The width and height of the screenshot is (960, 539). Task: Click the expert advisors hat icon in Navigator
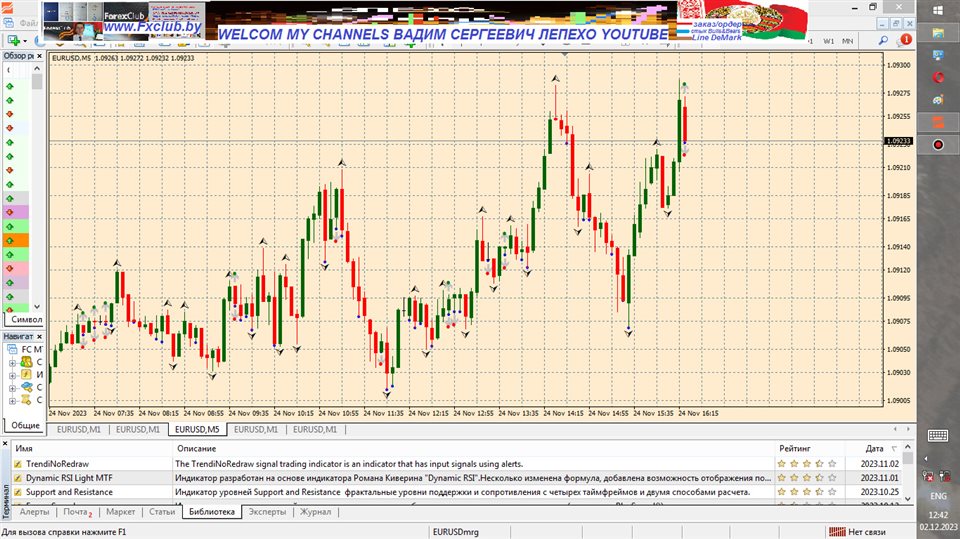[x=26, y=387]
